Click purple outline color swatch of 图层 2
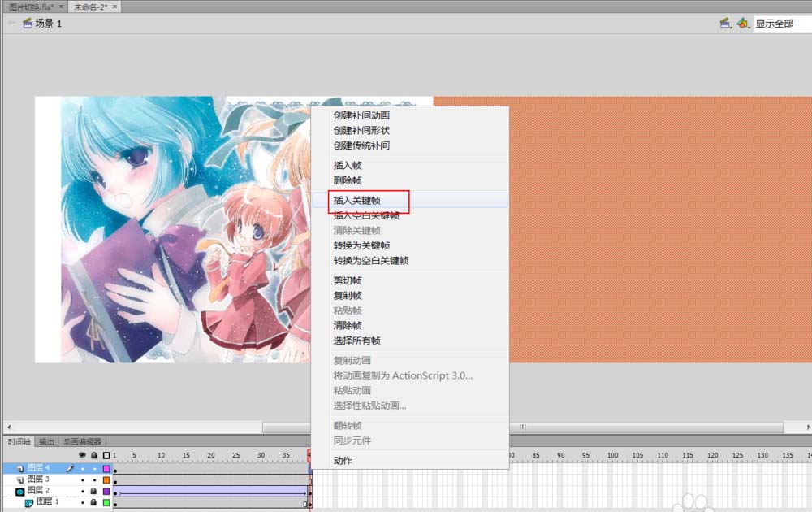 (106, 491)
